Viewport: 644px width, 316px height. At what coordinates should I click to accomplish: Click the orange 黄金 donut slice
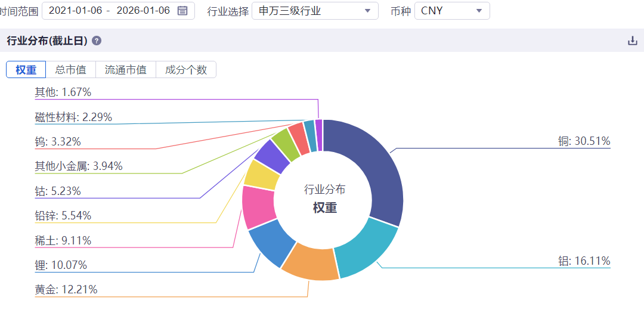(311, 261)
